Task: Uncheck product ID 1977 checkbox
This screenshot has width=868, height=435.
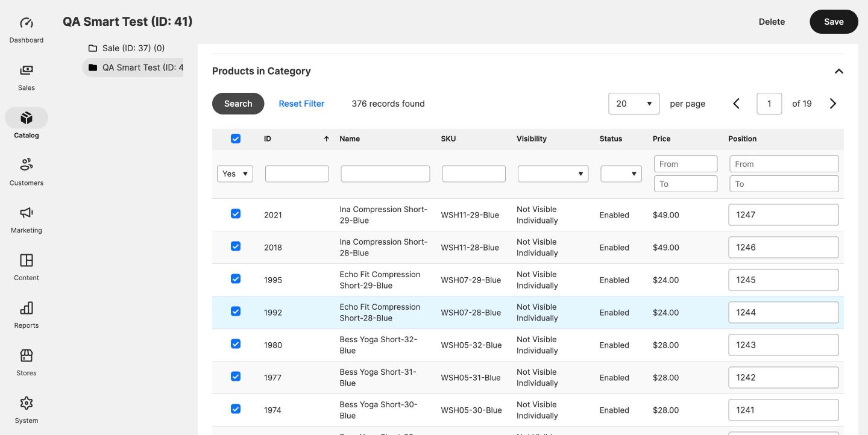Action: point(236,377)
